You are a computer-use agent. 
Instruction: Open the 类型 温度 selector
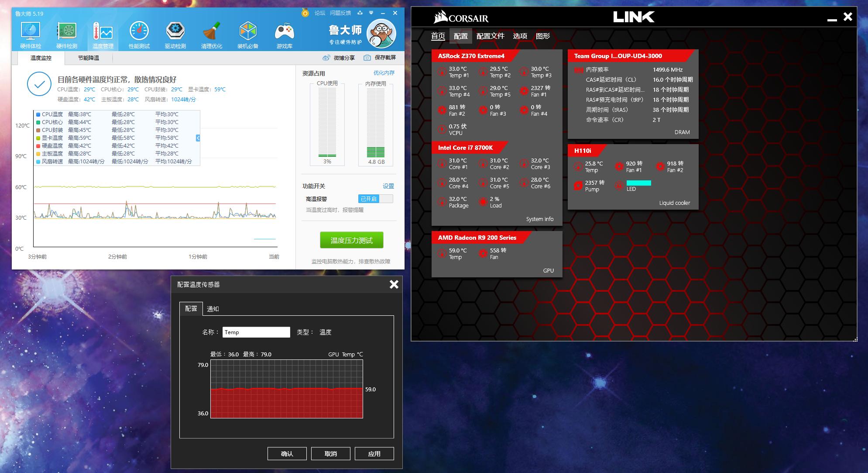[326, 332]
